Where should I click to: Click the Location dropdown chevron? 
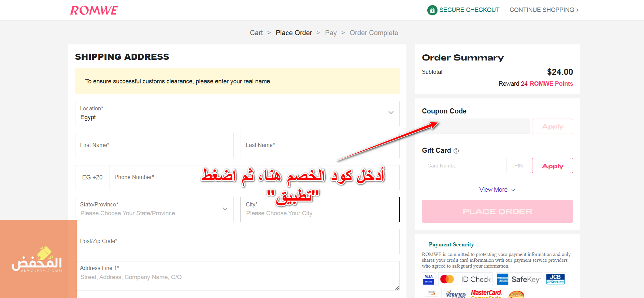tap(391, 112)
